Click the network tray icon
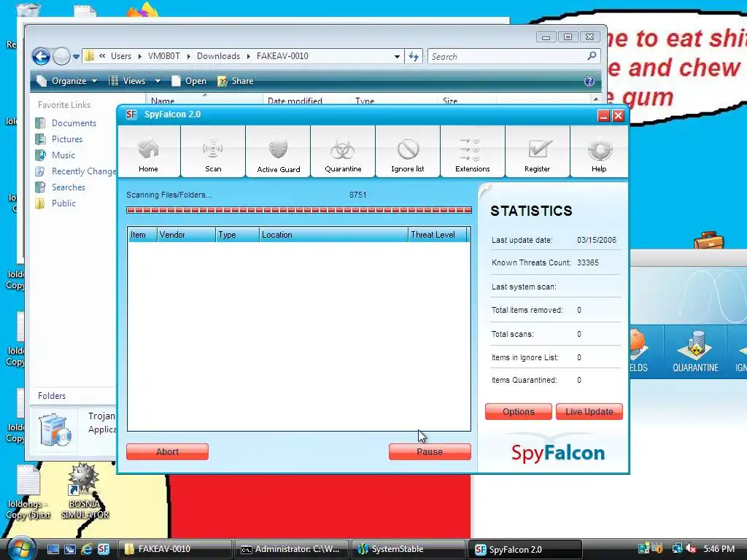The width and height of the screenshot is (747, 560). coord(677,548)
